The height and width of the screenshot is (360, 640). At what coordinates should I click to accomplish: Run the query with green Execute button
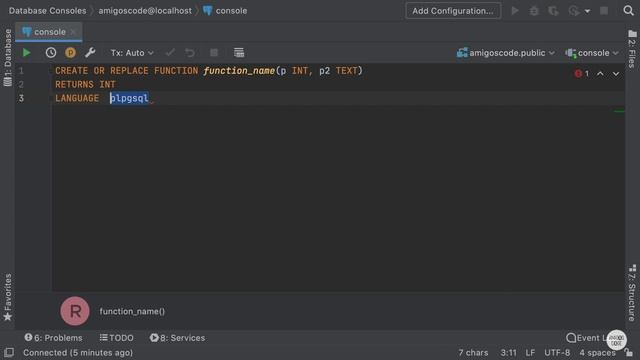(27, 53)
